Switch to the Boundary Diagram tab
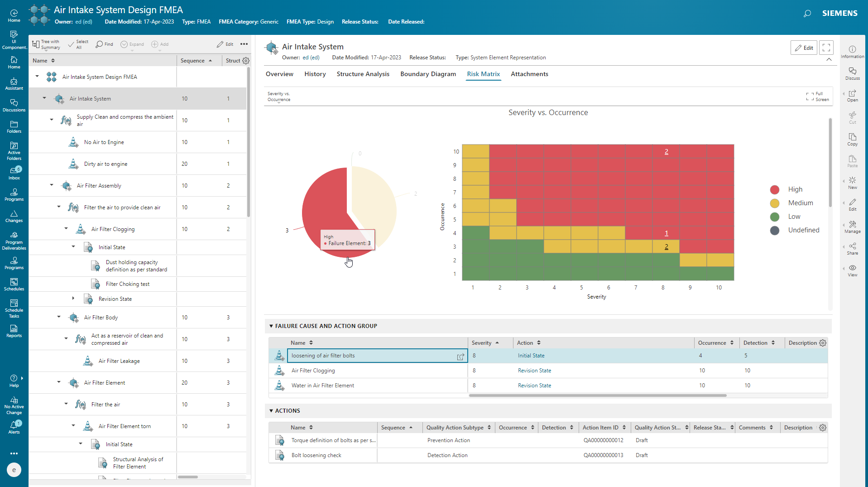Screen dimensions: 868x487 tap(428, 74)
